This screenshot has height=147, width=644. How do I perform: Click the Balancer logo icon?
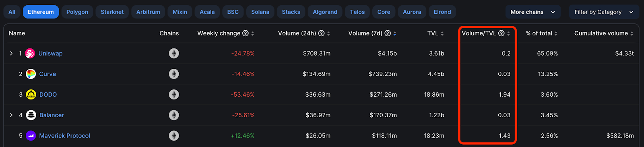pos(31,115)
